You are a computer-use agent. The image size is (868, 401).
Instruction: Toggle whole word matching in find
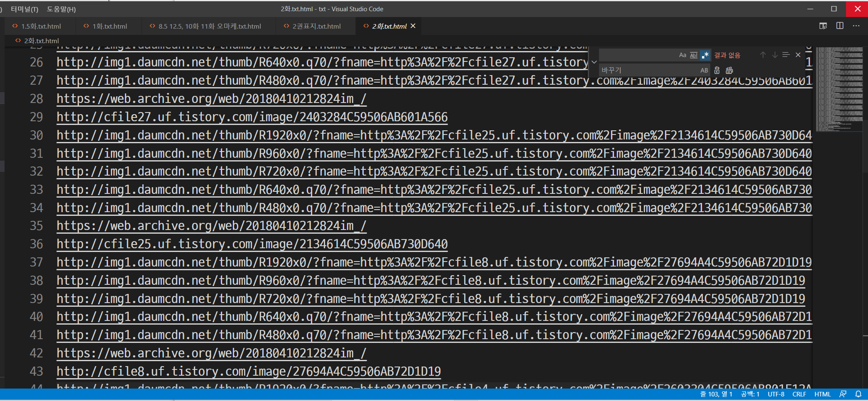[x=694, y=55]
